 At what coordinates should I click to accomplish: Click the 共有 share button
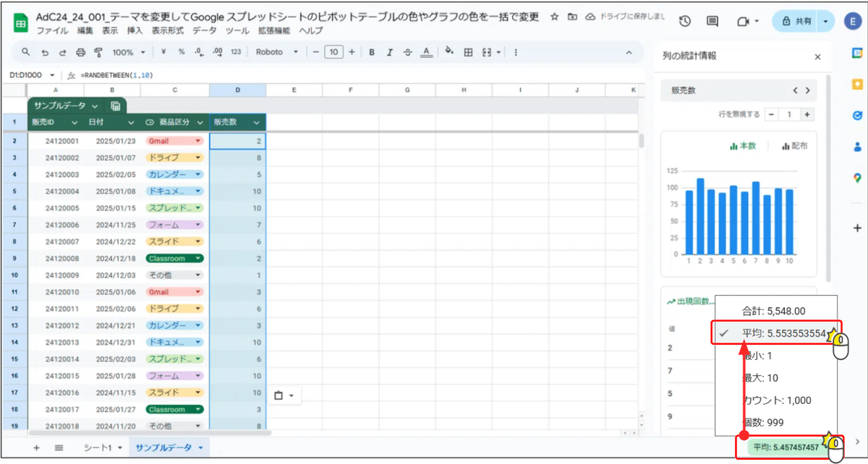click(796, 22)
